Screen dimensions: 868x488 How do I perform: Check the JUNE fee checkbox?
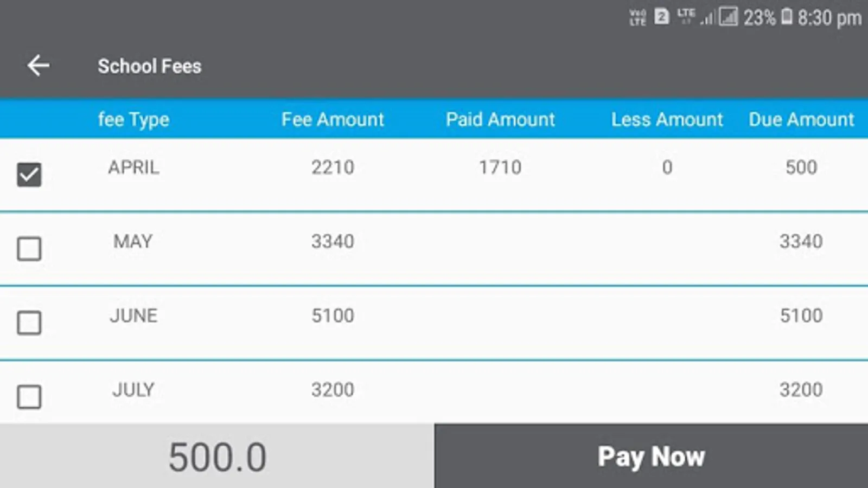29,323
